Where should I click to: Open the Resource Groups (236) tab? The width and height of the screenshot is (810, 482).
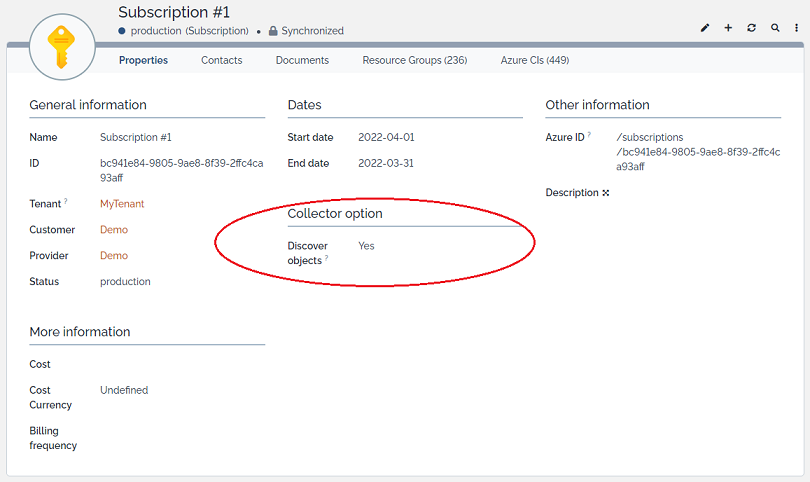[414, 60]
